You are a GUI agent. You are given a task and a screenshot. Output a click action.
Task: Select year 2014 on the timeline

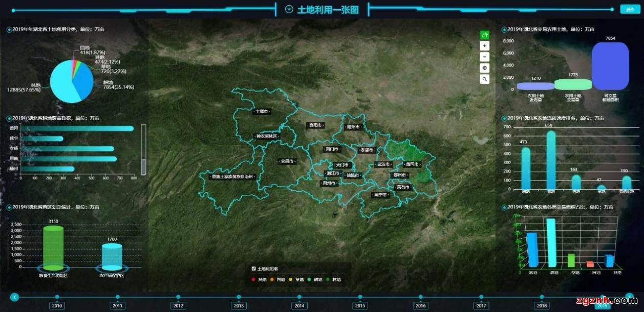pos(299,305)
